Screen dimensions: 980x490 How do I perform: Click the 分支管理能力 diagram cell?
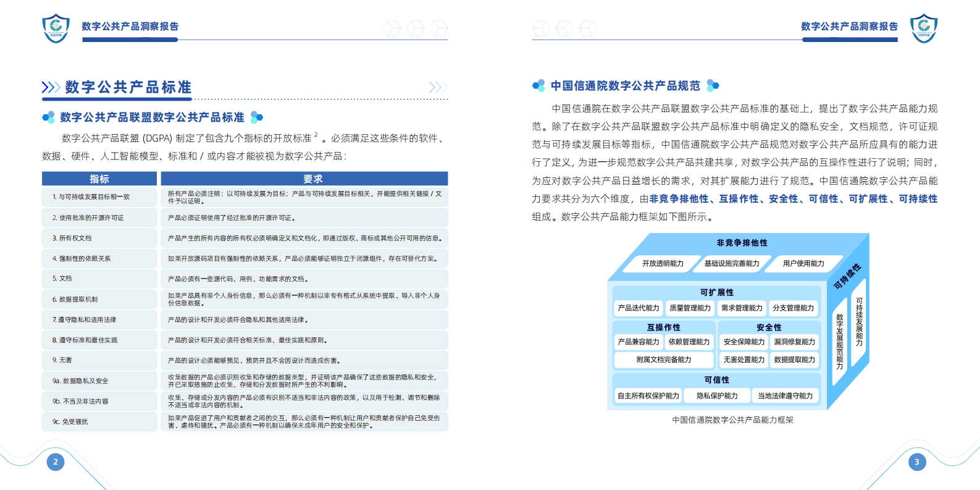[x=794, y=308]
